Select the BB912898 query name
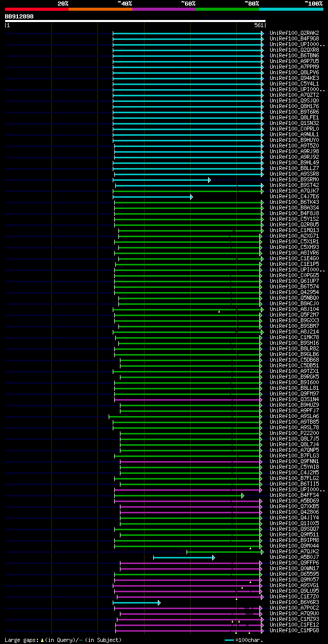 (x=19, y=16)
